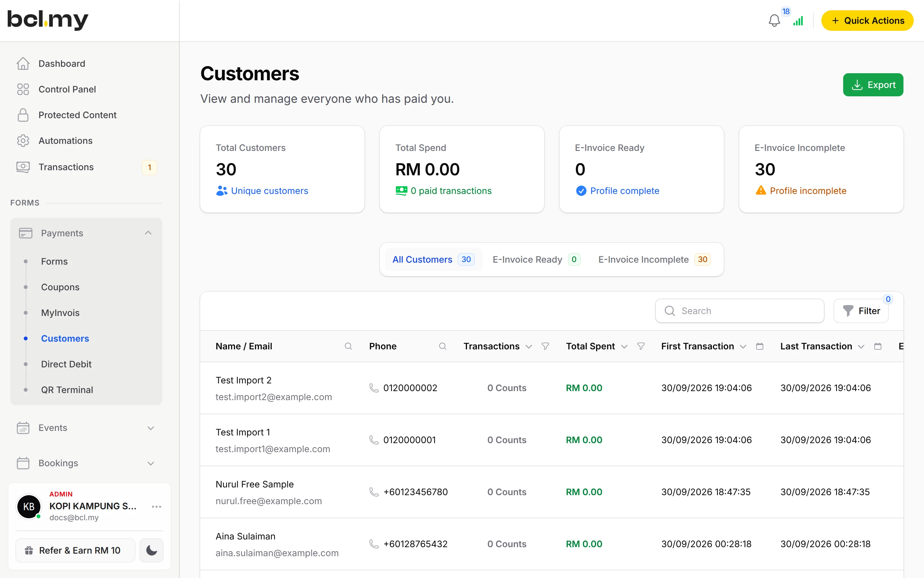Click phone icon for Nurul Free Sample
This screenshot has height=578, width=924.
point(374,492)
